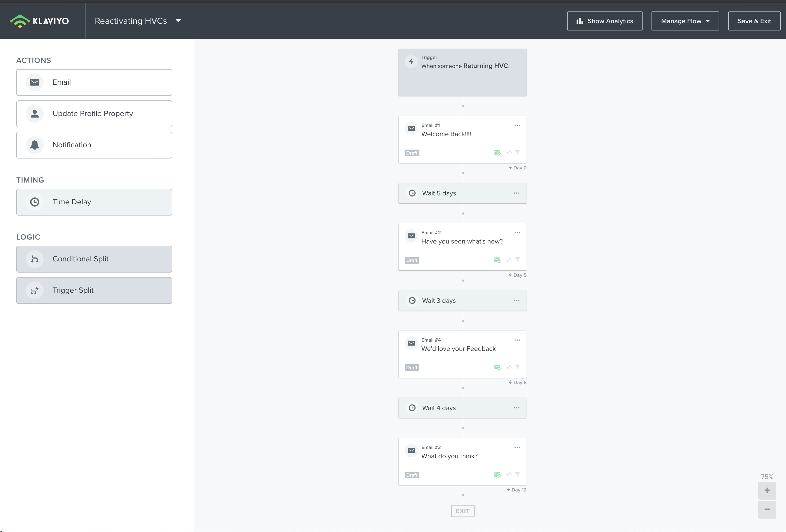Open options menu for Wait 3 days
The width and height of the screenshot is (786, 532).
coord(516,300)
